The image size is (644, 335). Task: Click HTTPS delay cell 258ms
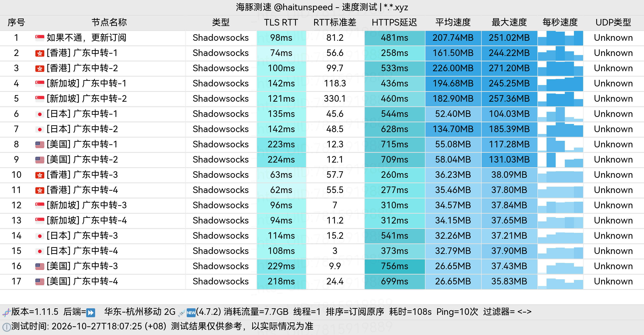395,53
